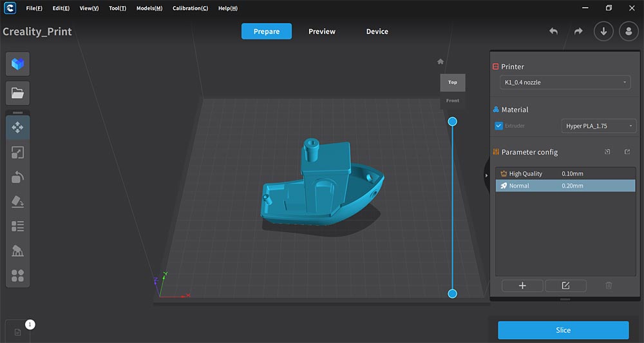
Task: Select the Front face of view cube
Action: click(x=453, y=101)
